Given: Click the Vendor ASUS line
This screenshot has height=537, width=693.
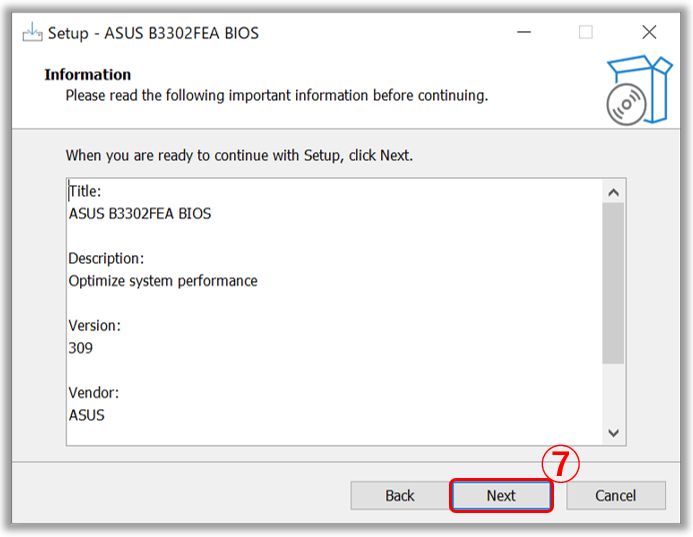Looking at the screenshot, I should pos(87,415).
